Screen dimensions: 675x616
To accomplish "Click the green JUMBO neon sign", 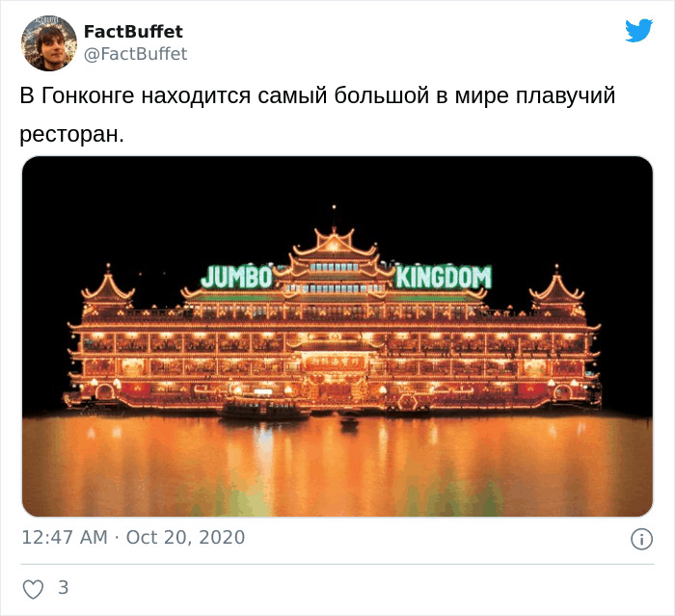I will click(x=237, y=277).
